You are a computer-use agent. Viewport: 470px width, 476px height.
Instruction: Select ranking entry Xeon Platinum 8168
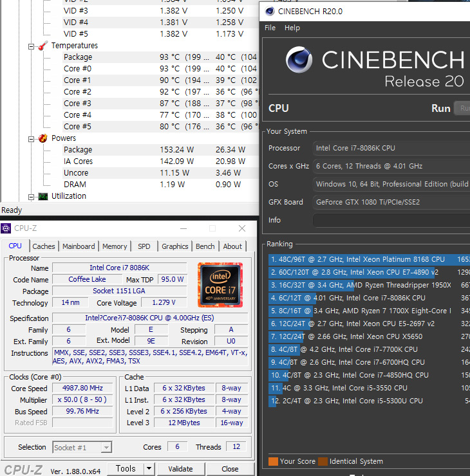[369, 260]
